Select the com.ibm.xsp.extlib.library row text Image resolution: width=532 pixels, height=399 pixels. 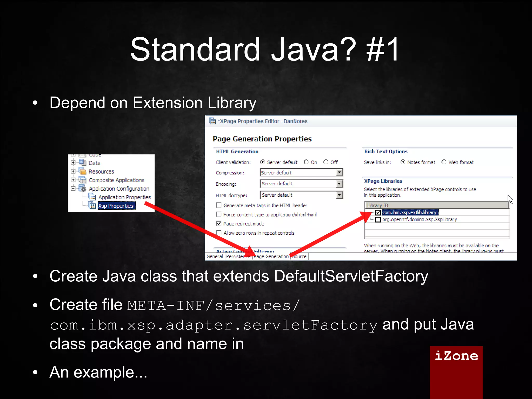(410, 212)
